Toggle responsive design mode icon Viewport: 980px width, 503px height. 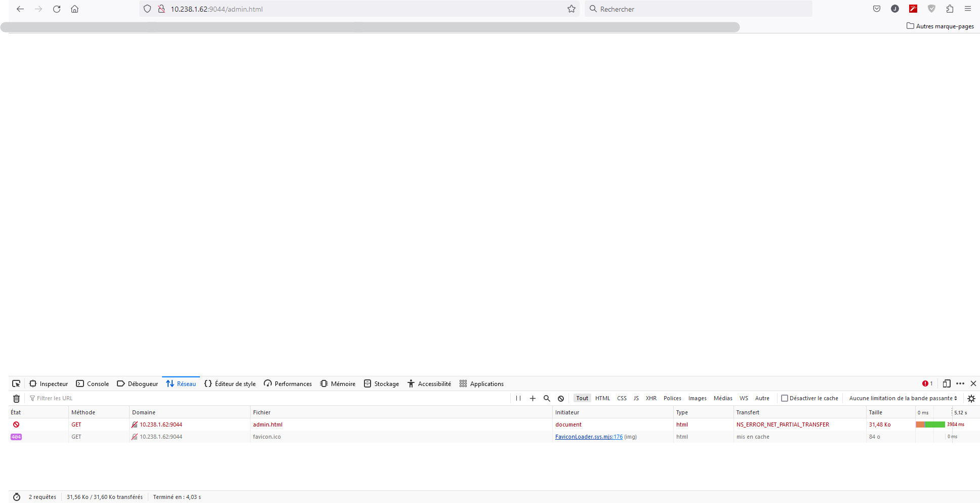[946, 383]
